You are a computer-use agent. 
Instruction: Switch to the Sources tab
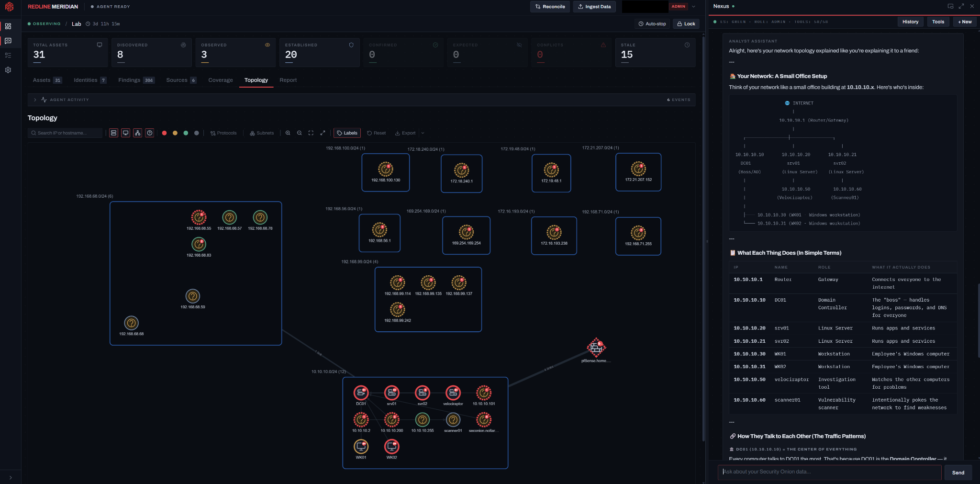[x=181, y=80]
